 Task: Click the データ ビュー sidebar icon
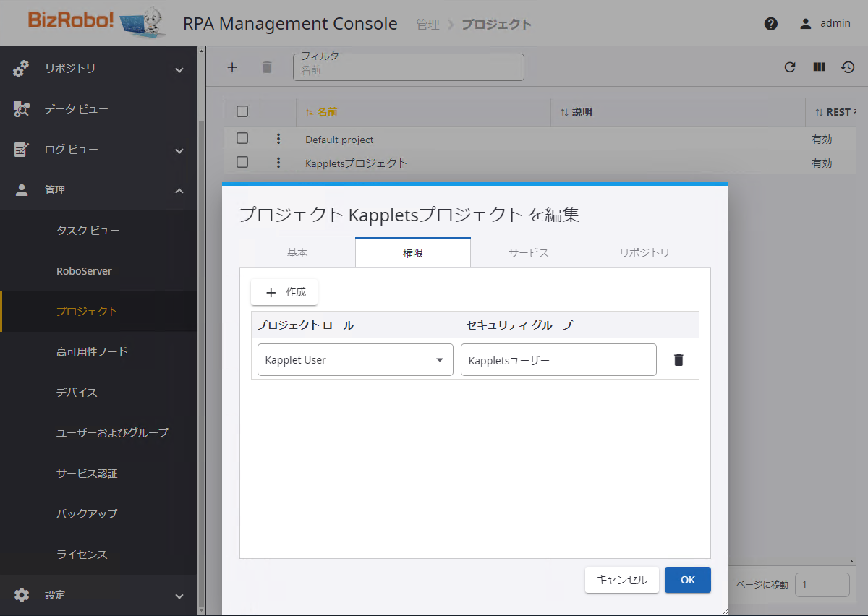pos(22,109)
